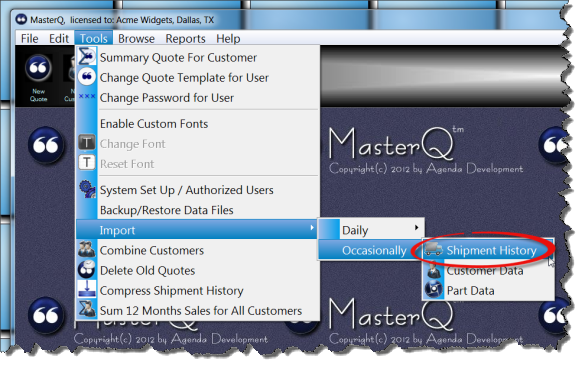Select Backup/Restore Data Files
Screen dimensions: 585x368
[198, 210]
